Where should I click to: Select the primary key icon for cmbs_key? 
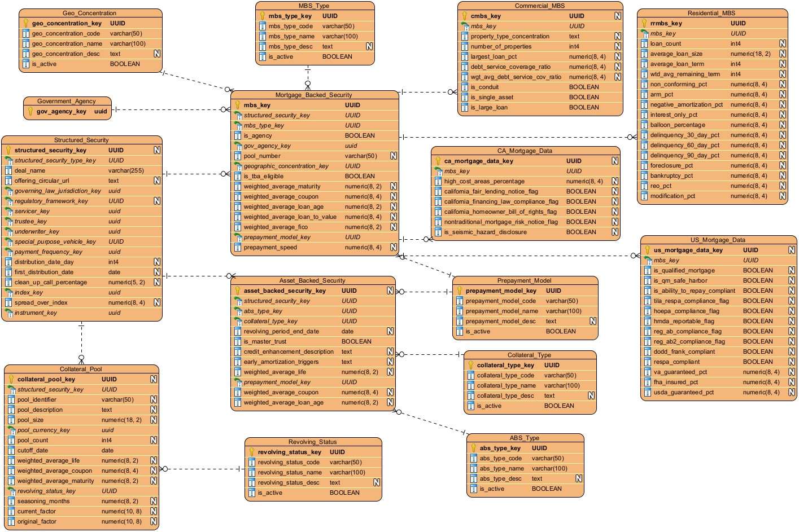pos(465,16)
